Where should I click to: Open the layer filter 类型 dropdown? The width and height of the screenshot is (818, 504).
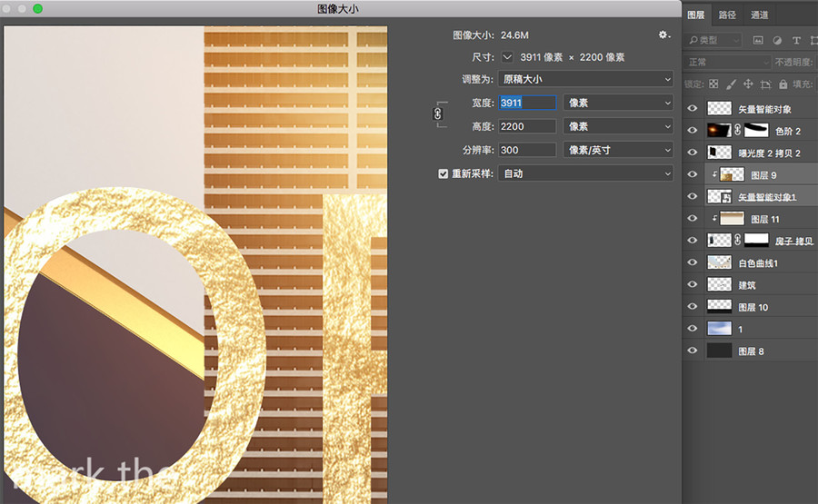(713, 40)
